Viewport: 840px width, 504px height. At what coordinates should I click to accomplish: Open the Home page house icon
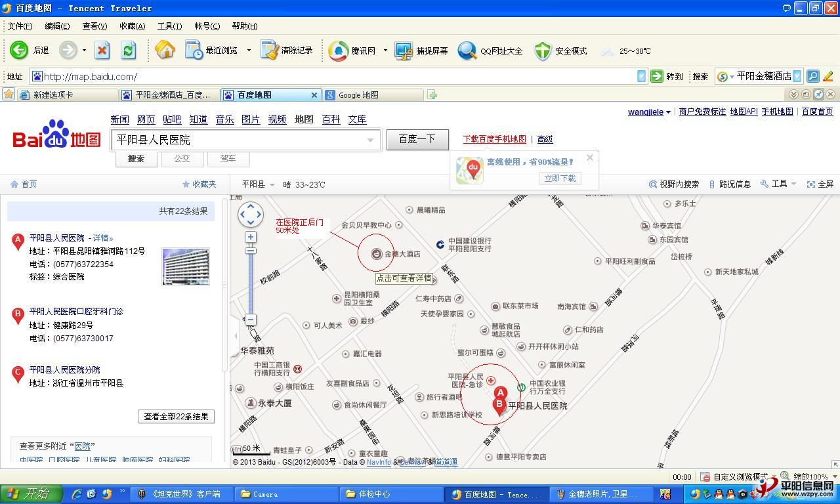coord(165,50)
